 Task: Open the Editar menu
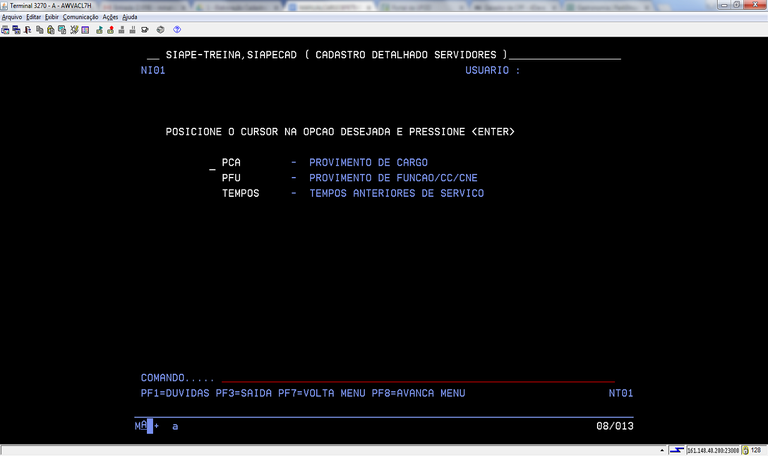[33, 17]
